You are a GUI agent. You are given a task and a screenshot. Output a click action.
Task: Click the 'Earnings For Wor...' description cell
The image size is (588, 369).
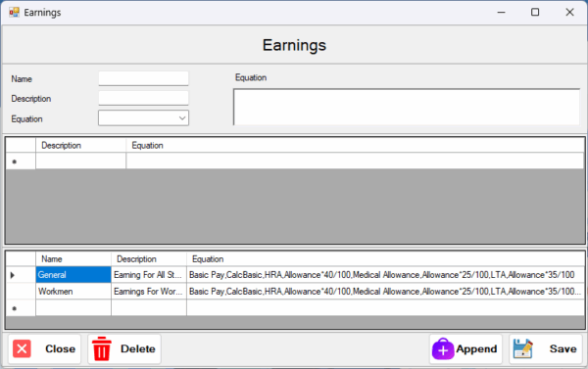pyautogui.click(x=149, y=292)
